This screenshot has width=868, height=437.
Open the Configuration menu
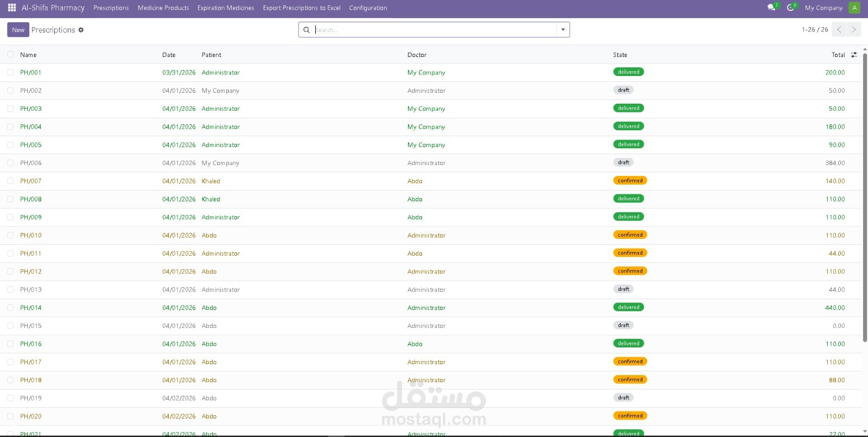coord(368,8)
